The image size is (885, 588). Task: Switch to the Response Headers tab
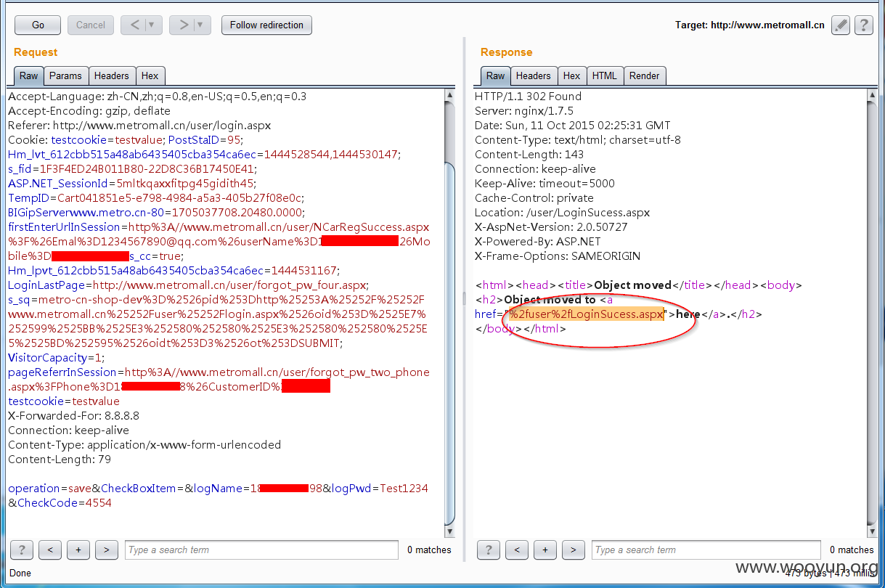[x=534, y=75]
